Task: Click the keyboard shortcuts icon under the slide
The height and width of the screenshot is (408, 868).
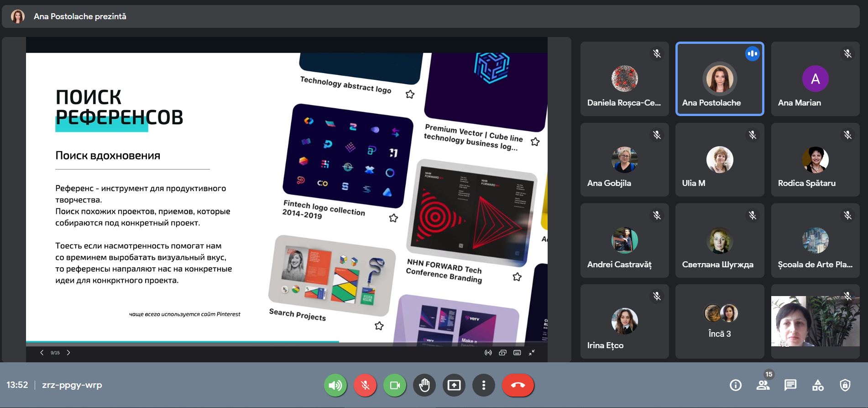Action: click(517, 353)
